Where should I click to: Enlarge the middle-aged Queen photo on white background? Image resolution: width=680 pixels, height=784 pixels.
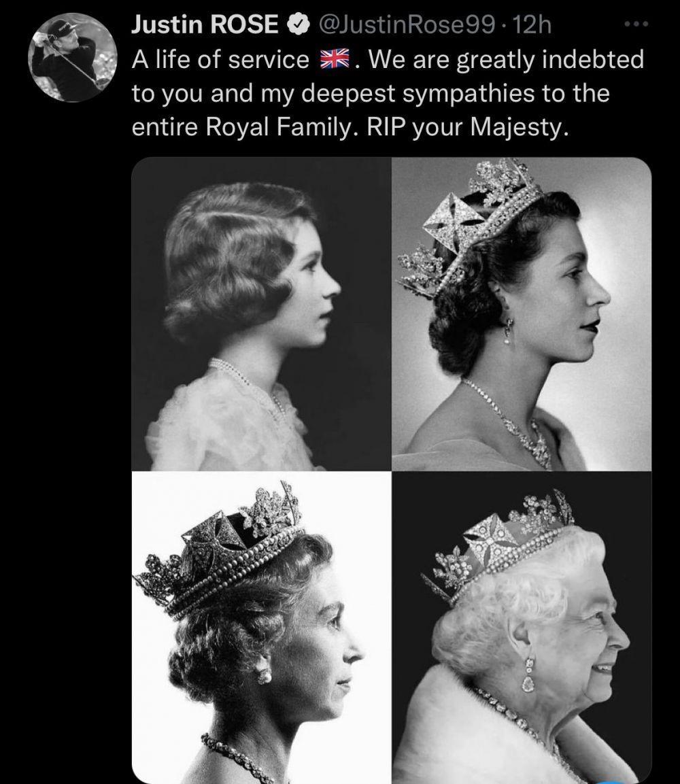coord(262,628)
